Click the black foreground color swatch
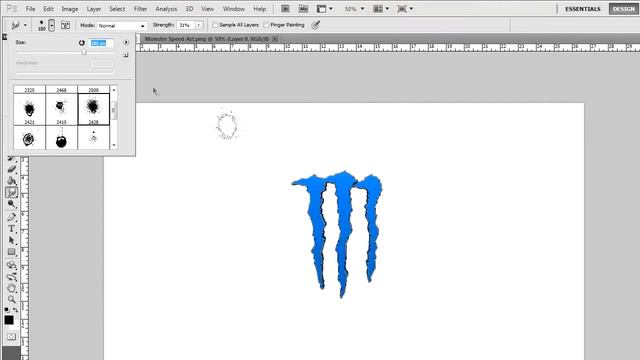The image size is (640, 360). (x=9, y=320)
